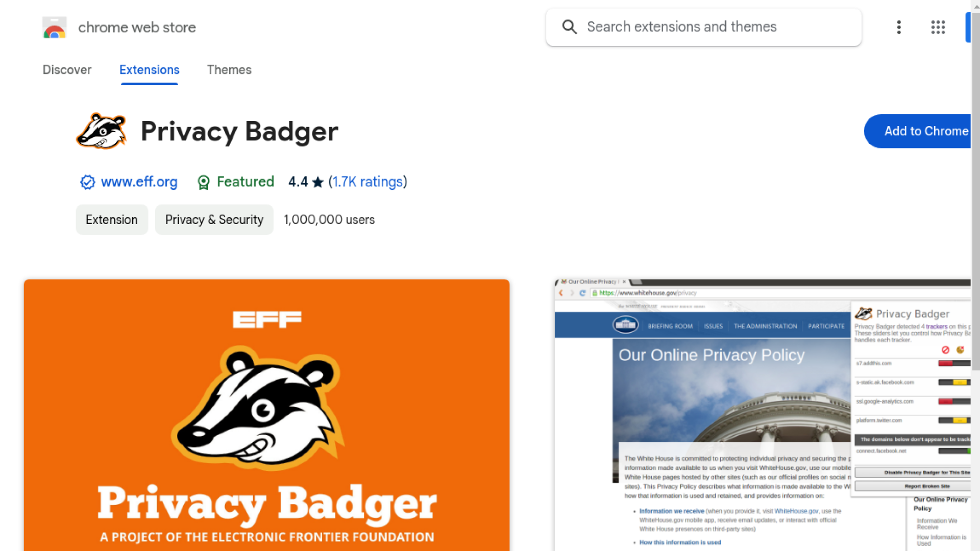Select the Extensions tab

(149, 70)
